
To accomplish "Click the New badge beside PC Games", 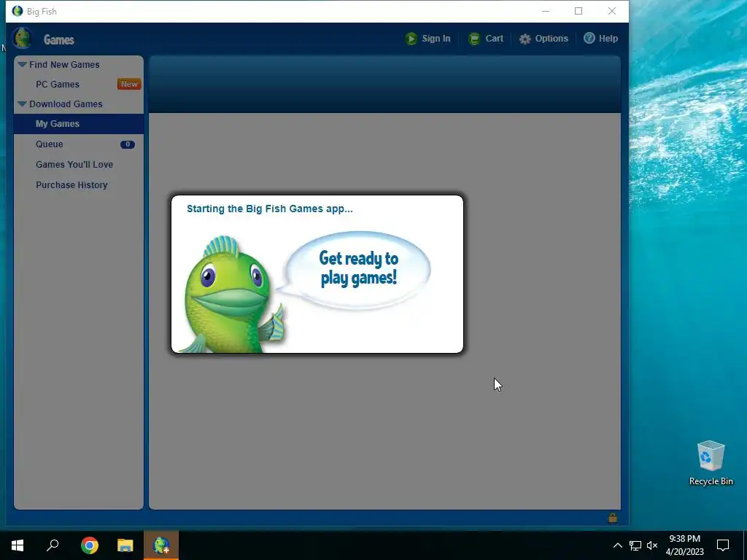I will [x=129, y=85].
